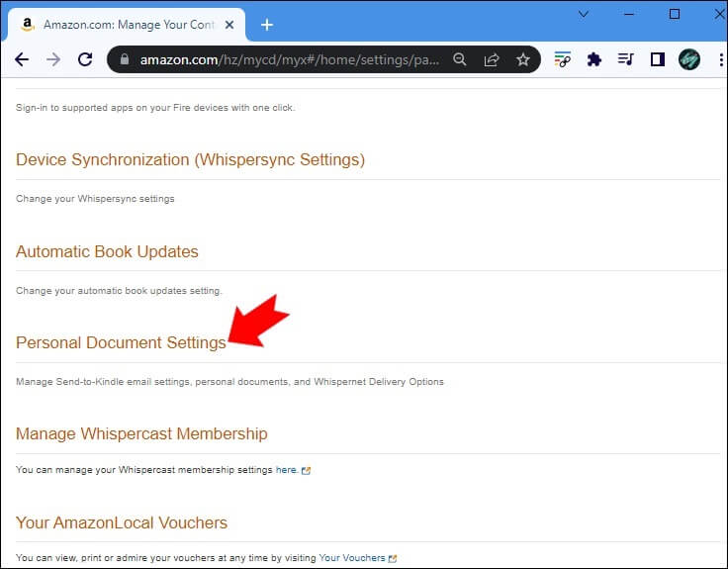Click 'Change your automatic book updates setting.' text
728x569 pixels.
(x=119, y=291)
